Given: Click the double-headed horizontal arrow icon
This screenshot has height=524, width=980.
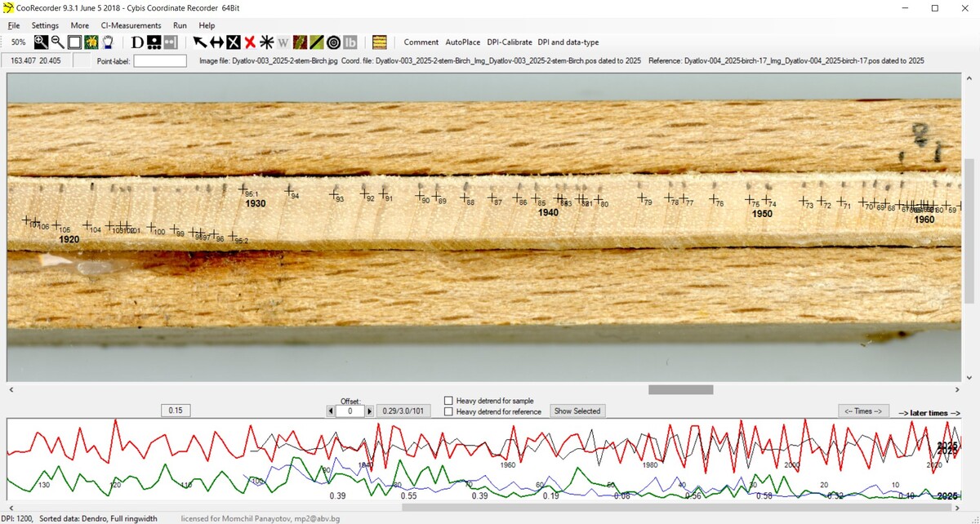Looking at the screenshot, I should [x=216, y=42].
